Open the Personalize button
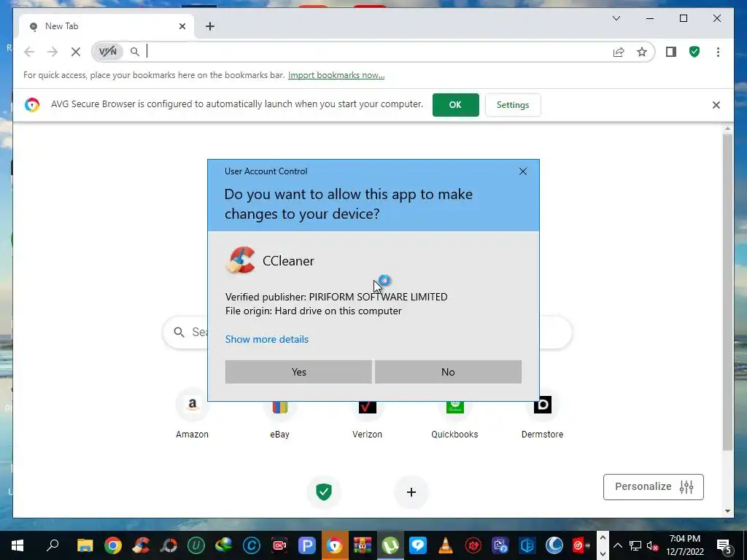This screenshot has height=560, width=747. coord(653,486)
